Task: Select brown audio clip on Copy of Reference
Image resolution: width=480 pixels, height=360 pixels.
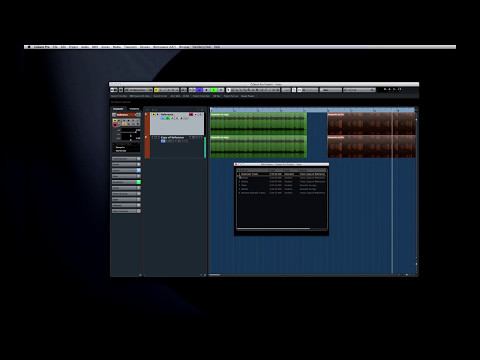Action: click(x=371, y=146)
